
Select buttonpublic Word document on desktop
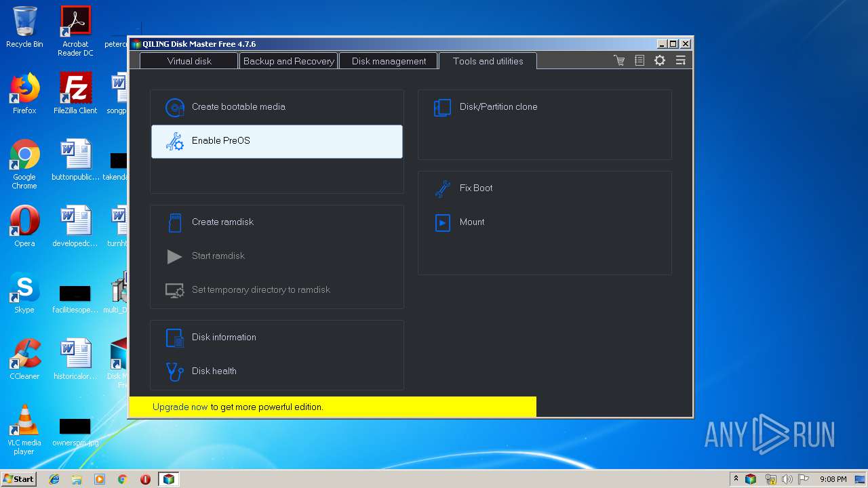[75, 160]
